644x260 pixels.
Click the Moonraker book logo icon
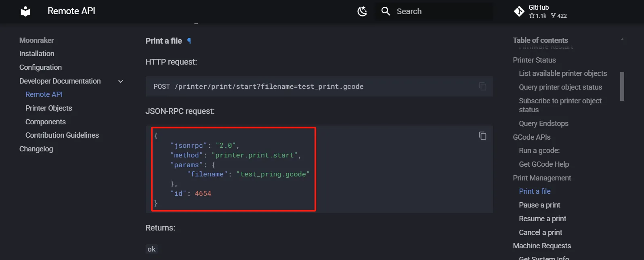(25, 11)
